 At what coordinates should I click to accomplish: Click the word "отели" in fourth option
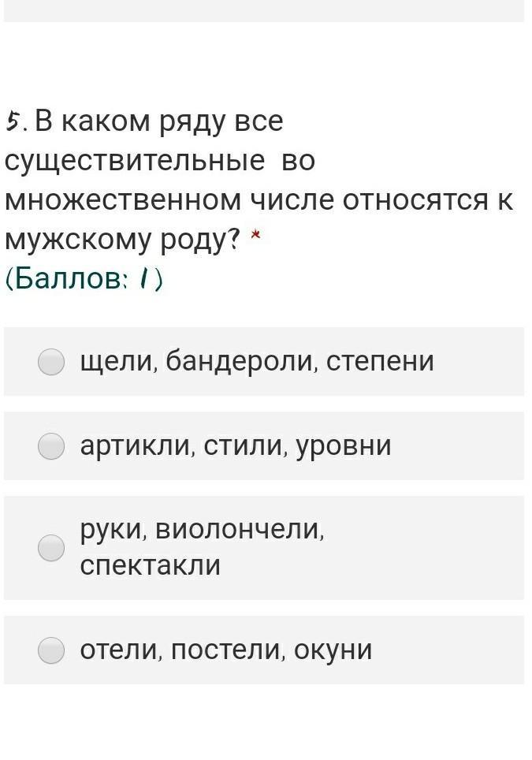120,650
